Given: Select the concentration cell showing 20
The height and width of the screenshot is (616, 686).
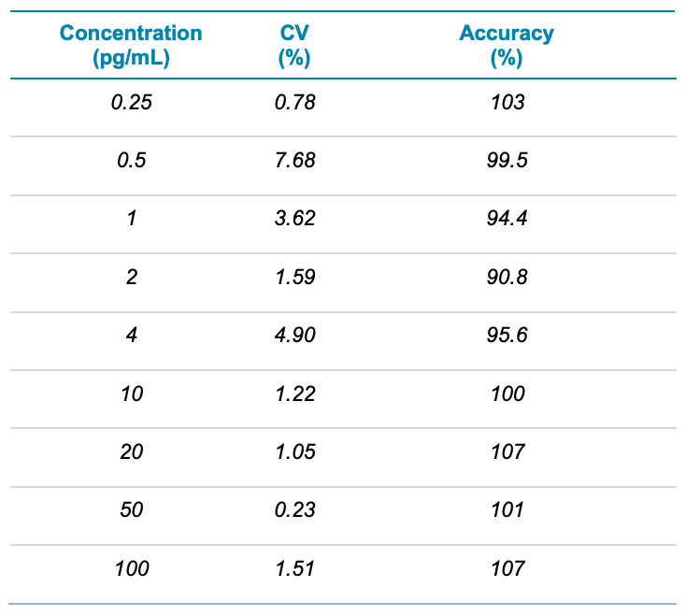Looking at the screenshot, I should (132, 452).
